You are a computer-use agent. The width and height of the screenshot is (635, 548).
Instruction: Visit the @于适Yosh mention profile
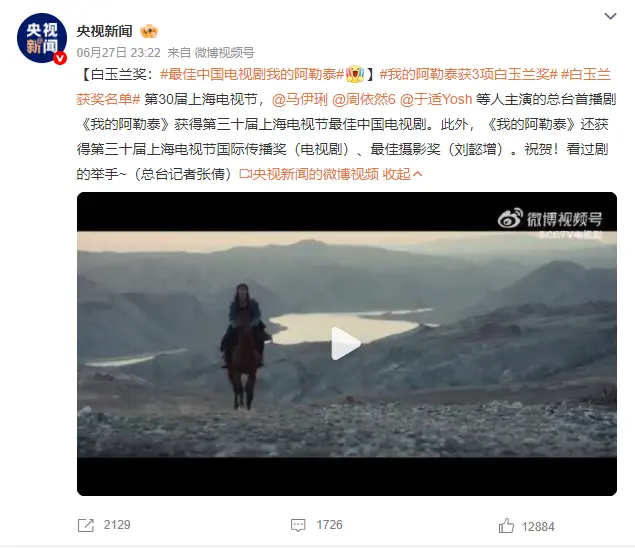[436, 99]
